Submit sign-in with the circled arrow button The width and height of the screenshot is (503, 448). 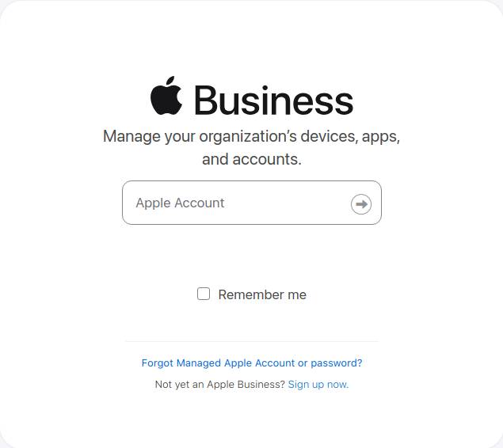tap(361, 204)
